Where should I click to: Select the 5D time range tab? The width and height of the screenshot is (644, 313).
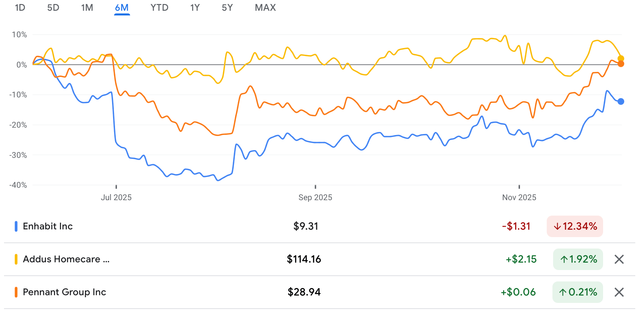tap(53, 8)
